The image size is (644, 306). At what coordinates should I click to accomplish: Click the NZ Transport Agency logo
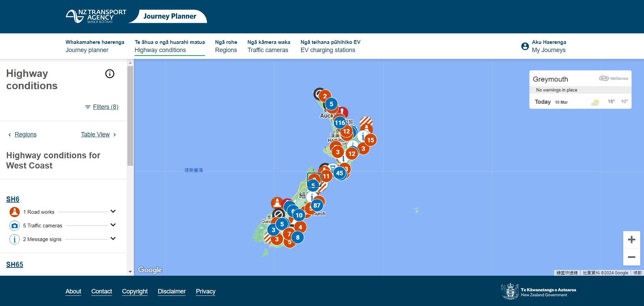click(x=96, y=16)
